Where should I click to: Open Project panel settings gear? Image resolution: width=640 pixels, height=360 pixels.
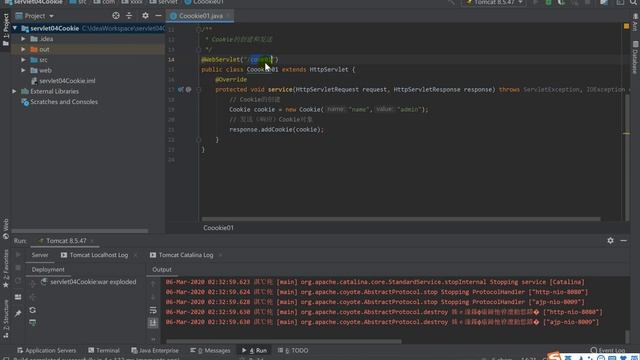click(x=145, y=16)
